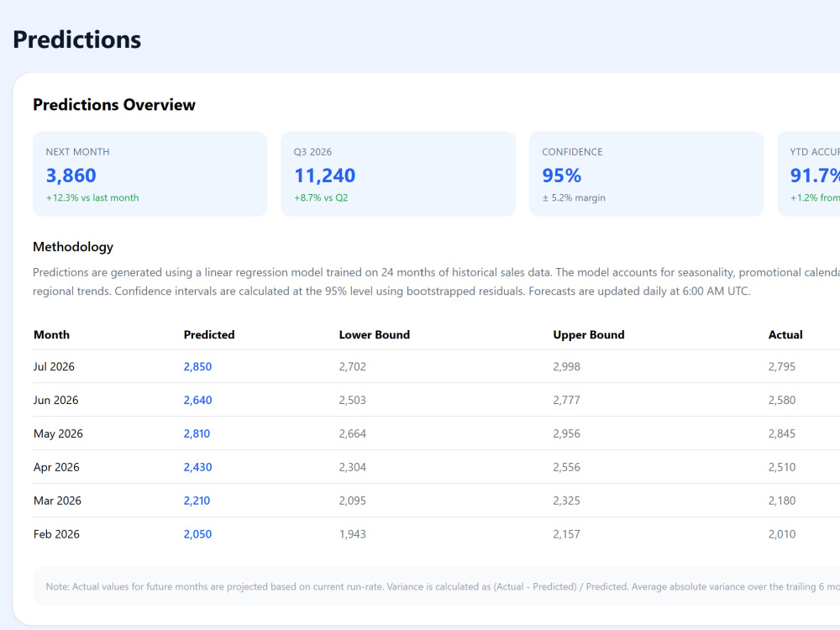Click '± 5.2% margin' text
Viewport: 840px width, 630px height.
(x=574, y=197)
